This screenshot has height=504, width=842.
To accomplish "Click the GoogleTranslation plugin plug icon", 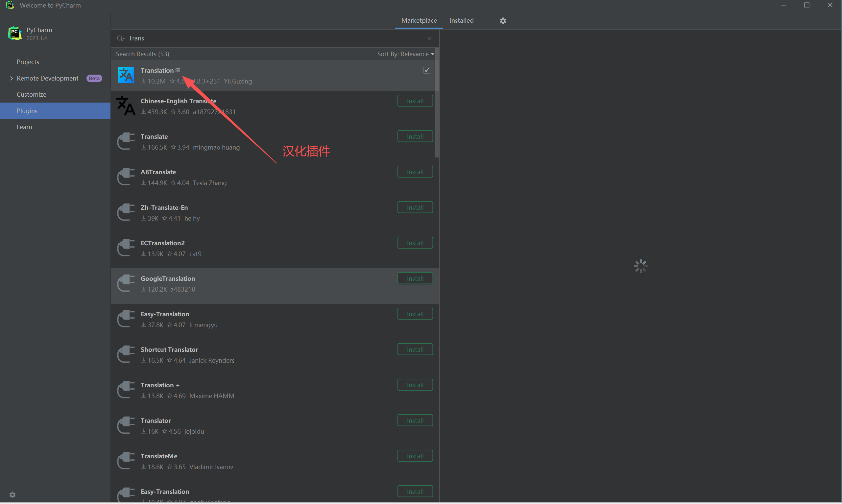I will pos(126,283).
